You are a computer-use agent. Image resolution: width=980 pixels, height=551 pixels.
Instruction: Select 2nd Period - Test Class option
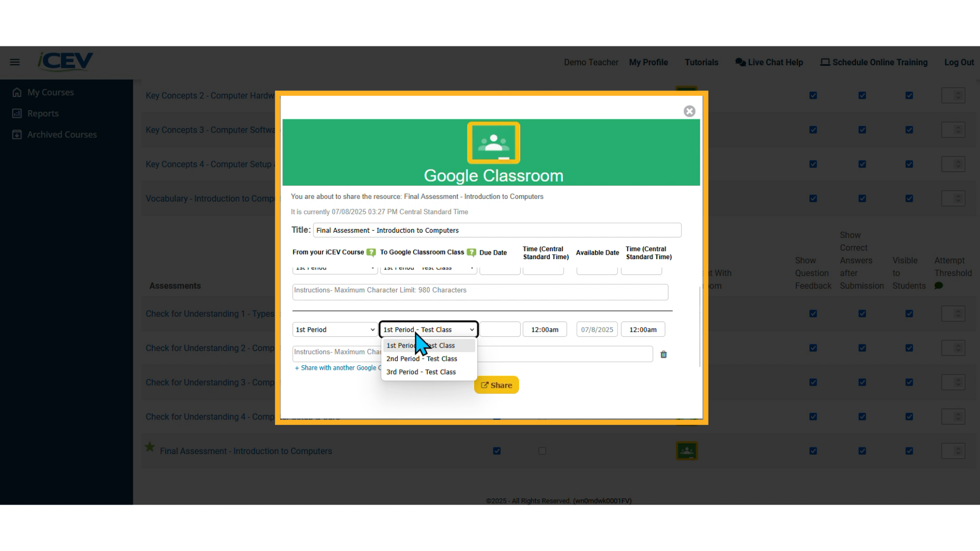tap(429, 359)
